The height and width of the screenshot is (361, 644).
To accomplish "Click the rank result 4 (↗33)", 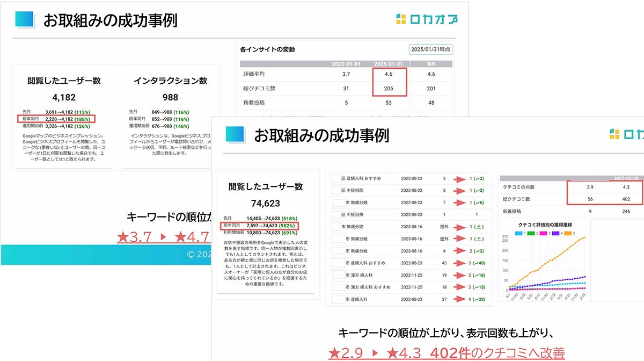I will coord(477,299).
